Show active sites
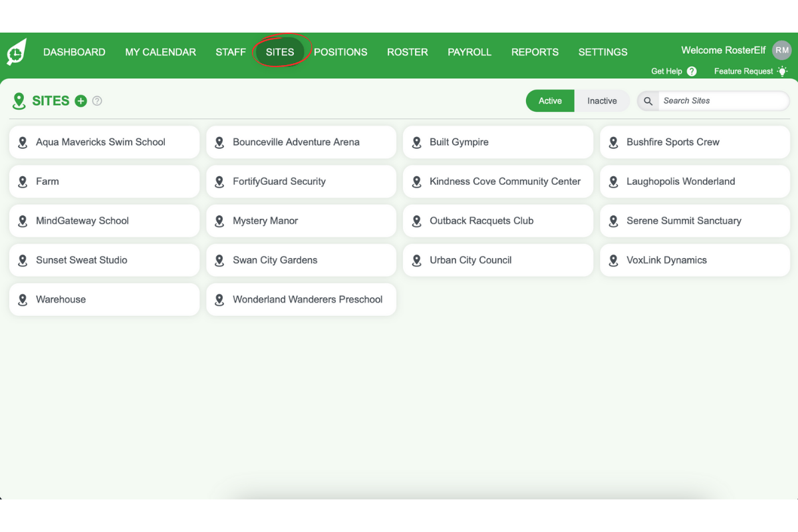Image resolution: width=798 pixels, height=532 pixels. pos(550,100)
